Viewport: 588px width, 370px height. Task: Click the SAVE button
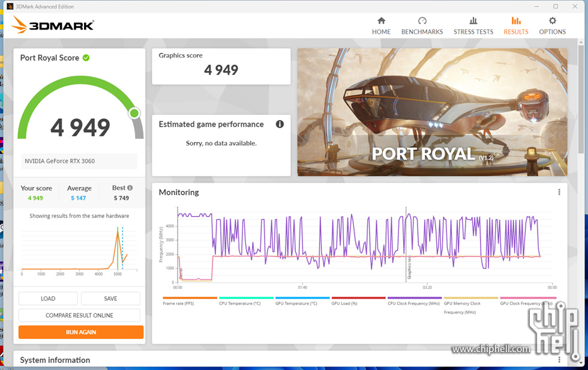point(110,299)
